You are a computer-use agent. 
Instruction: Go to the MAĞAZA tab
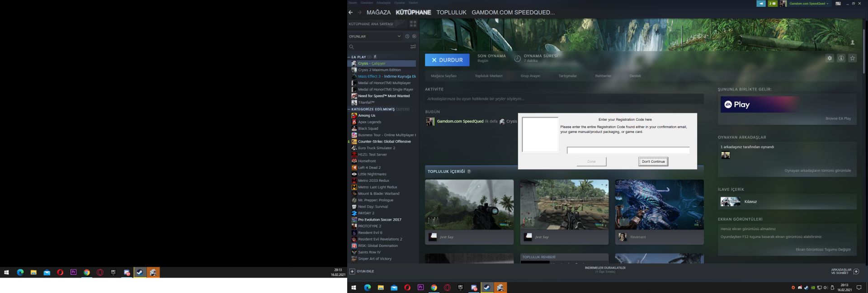click(378, 13)
